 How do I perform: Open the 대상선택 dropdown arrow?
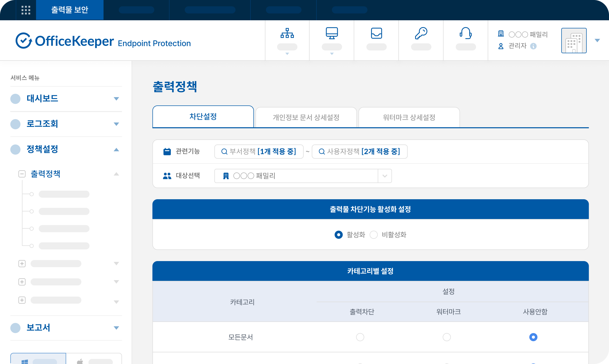click(x=385, y=176)
